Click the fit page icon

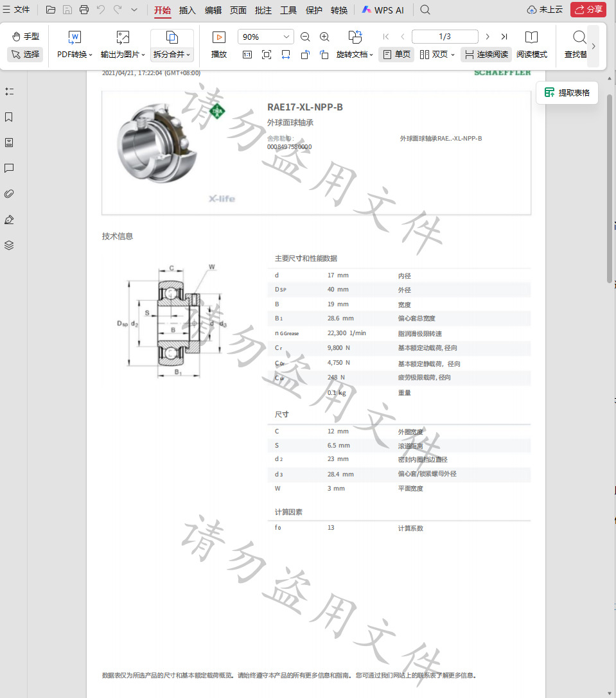[267, 55]
